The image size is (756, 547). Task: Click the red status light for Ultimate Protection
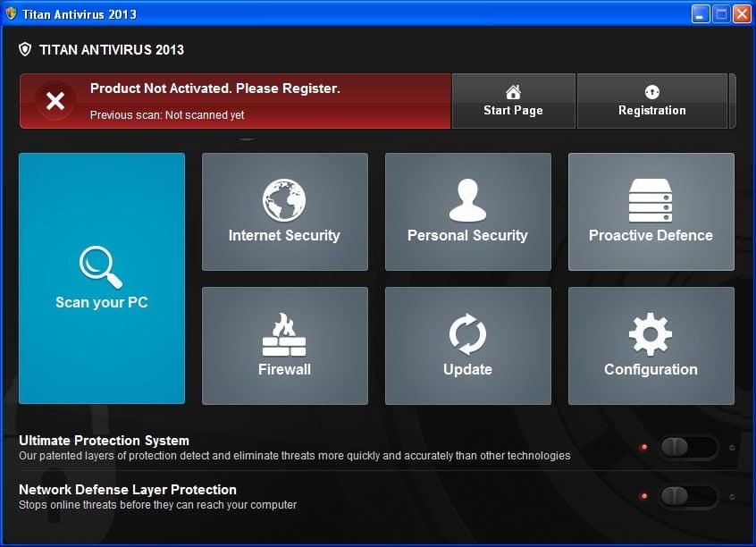point(643,447)
